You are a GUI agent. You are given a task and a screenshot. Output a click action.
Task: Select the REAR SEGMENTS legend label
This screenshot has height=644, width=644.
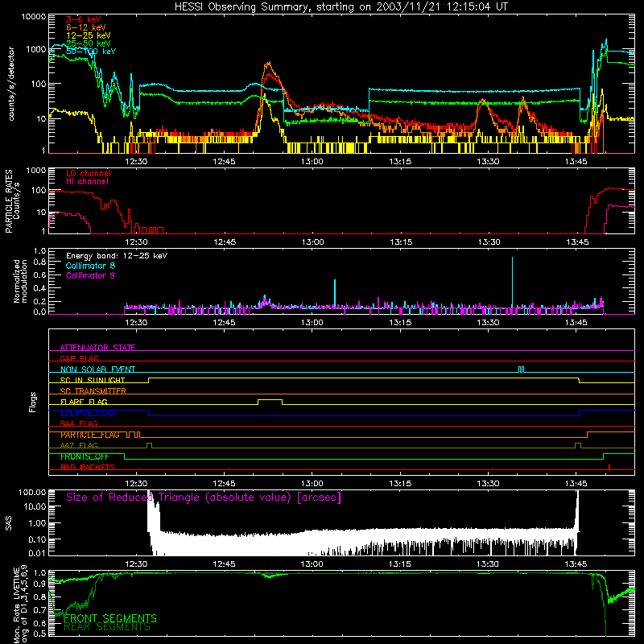click(x=107, y=627)
